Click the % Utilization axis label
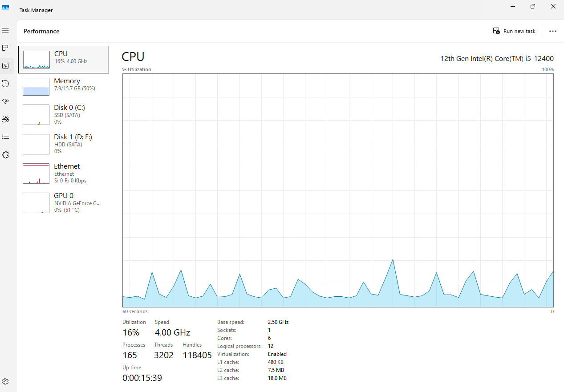The height and width of the screenshot is (392, 564). click(x=137, y=69)
